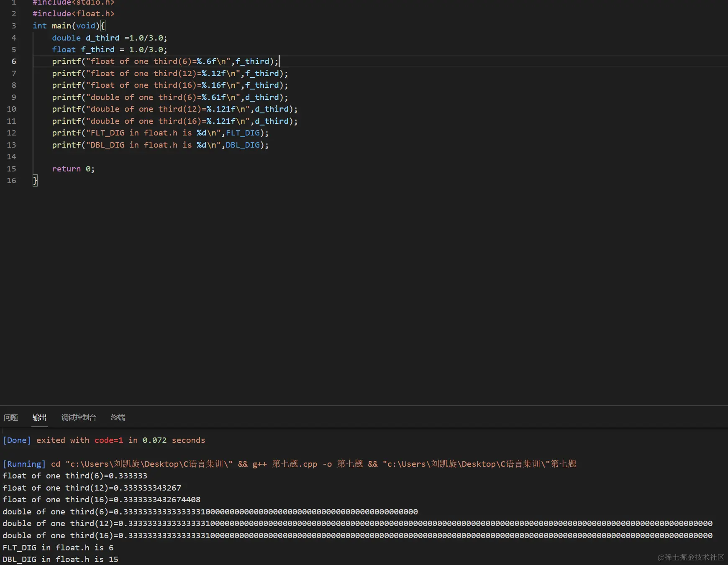Click the printf line with %.16f format
728x565 pixels.
pos(170,85)
